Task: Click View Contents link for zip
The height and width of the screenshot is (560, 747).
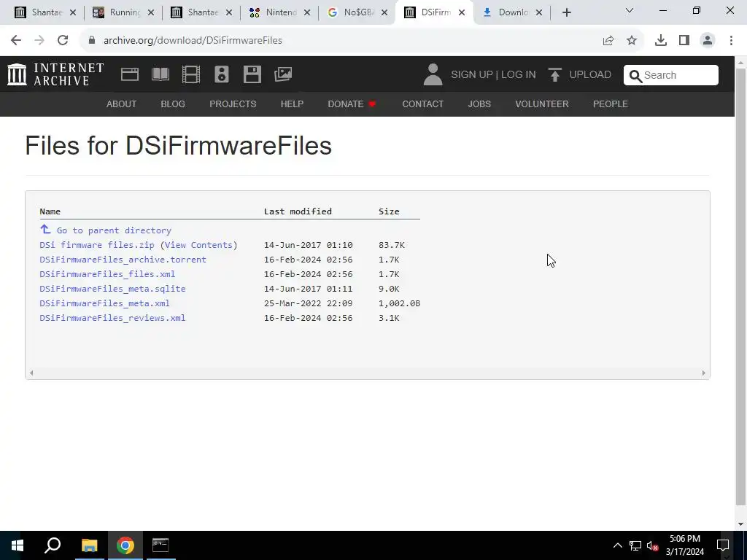Action: (198, 245)
